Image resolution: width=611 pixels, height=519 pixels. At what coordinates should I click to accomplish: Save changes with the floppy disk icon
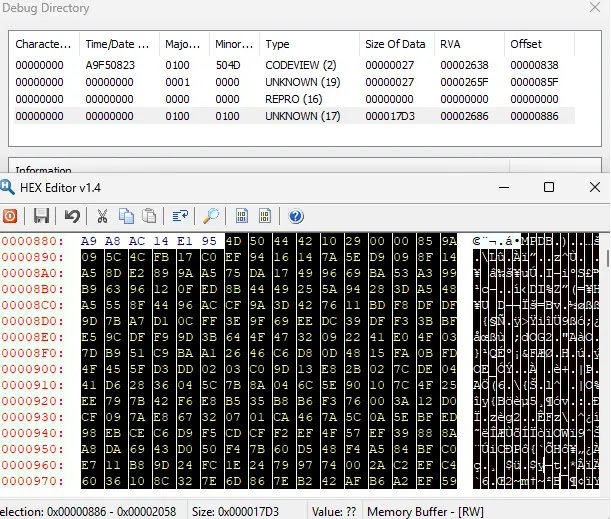[x=41, y=216]
